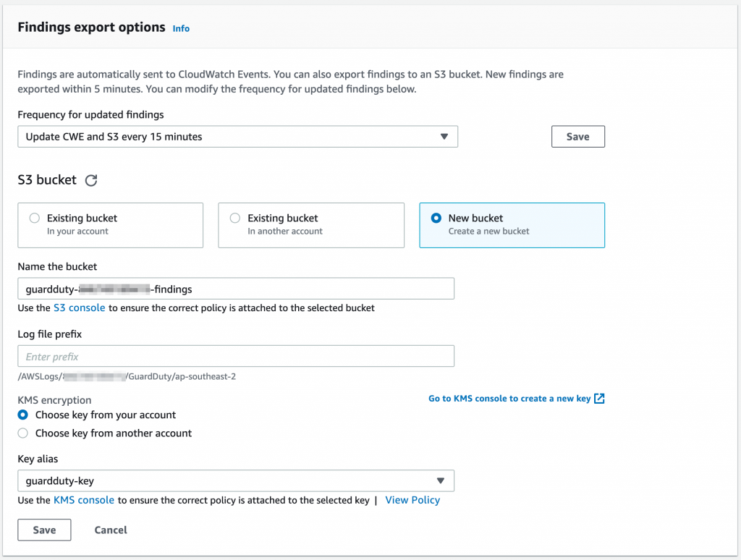Open the frequency for updated findings dropdown
Image resolution: width=741 pixels, height=560 pixels.
pyautogui.click(x=237, y=137)
